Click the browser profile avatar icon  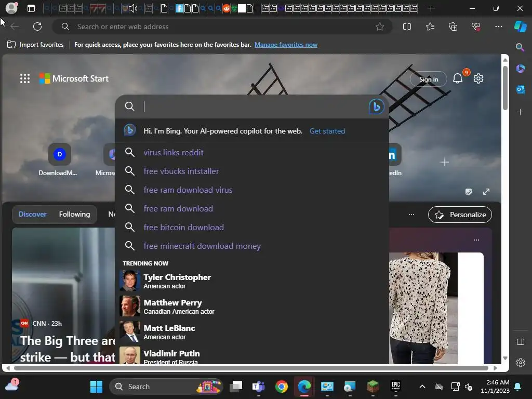tap(11, 8)
